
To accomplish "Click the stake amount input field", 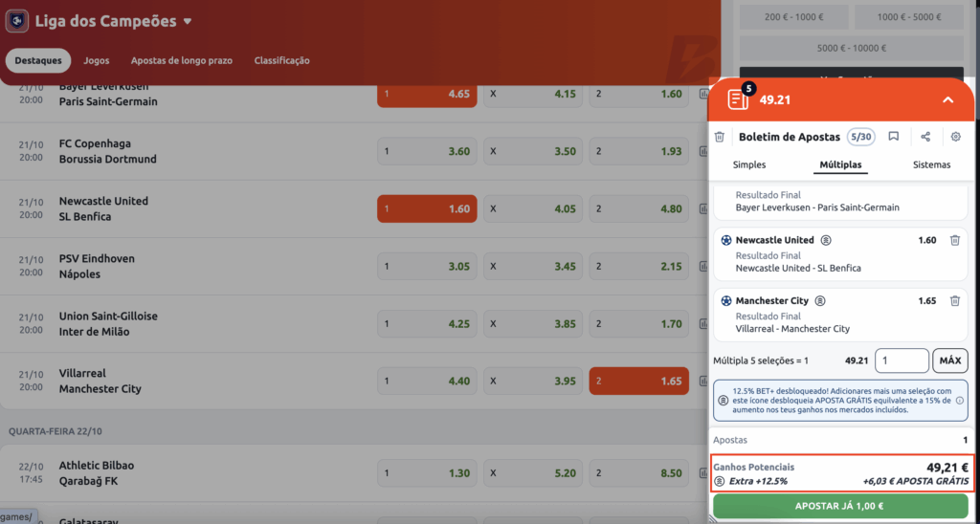I will pos(902,360).
